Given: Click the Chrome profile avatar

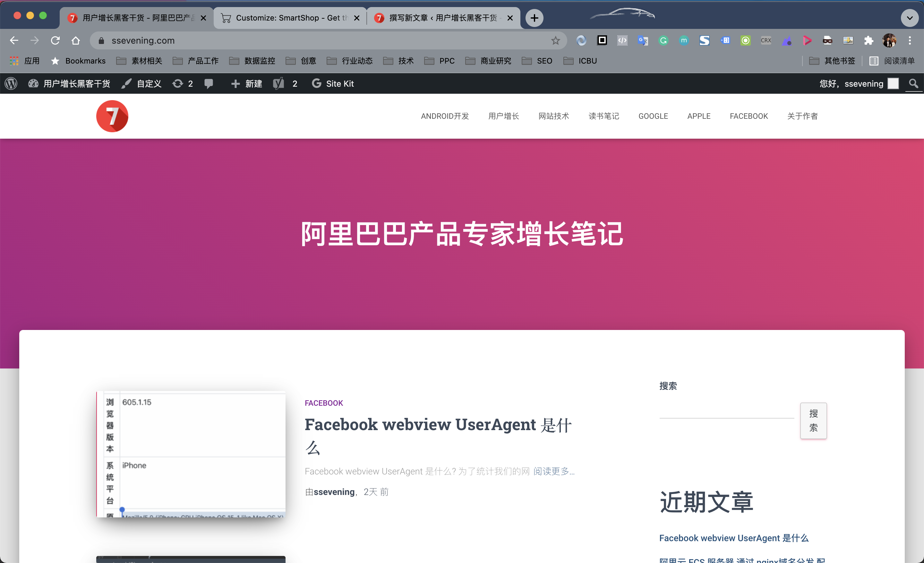Looking at the screenshot, I should (x=889, y=40).
